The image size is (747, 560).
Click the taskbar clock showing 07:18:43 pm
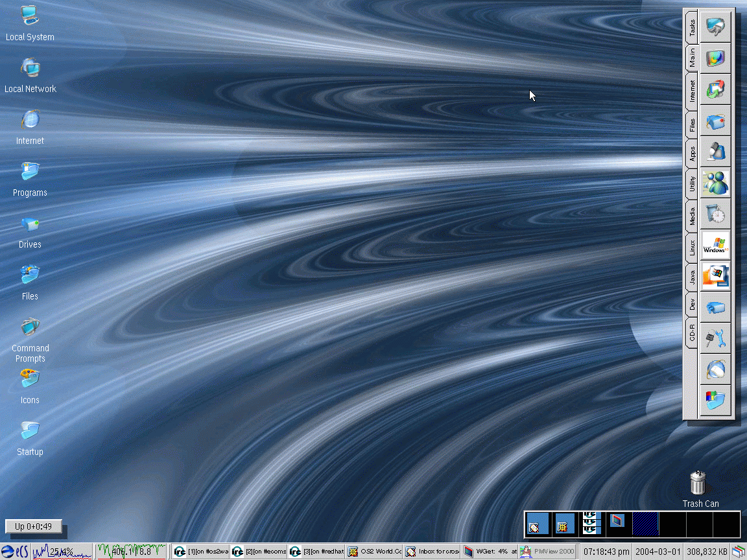point(606,552)
